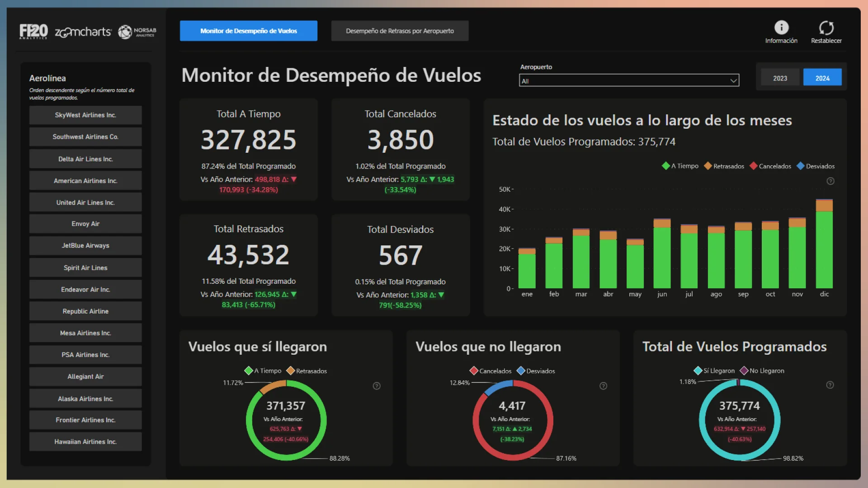The height and width of the screenshot is (488, 868).
Task: Filter by Alaska Airlines Inc.
Action: [x=85, y=399]
